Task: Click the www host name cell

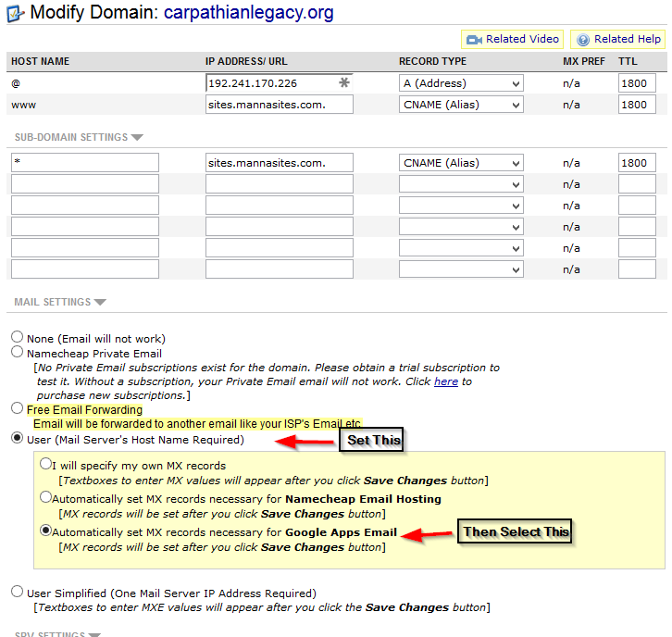Action: (x=23, y=105)
